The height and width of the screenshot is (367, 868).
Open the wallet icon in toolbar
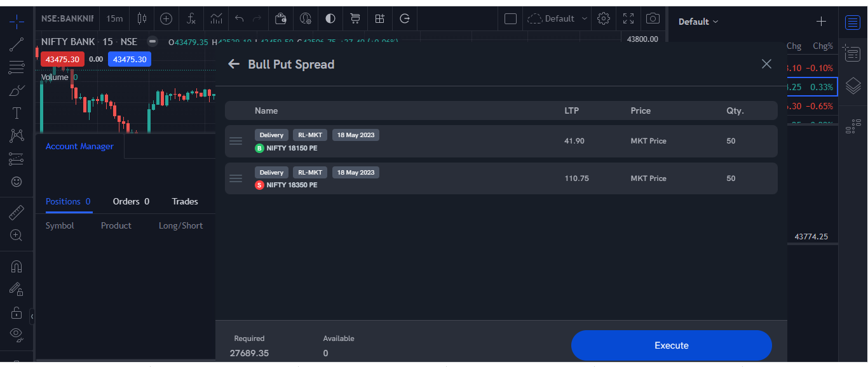pyautogui.click(x=280, y=18)
